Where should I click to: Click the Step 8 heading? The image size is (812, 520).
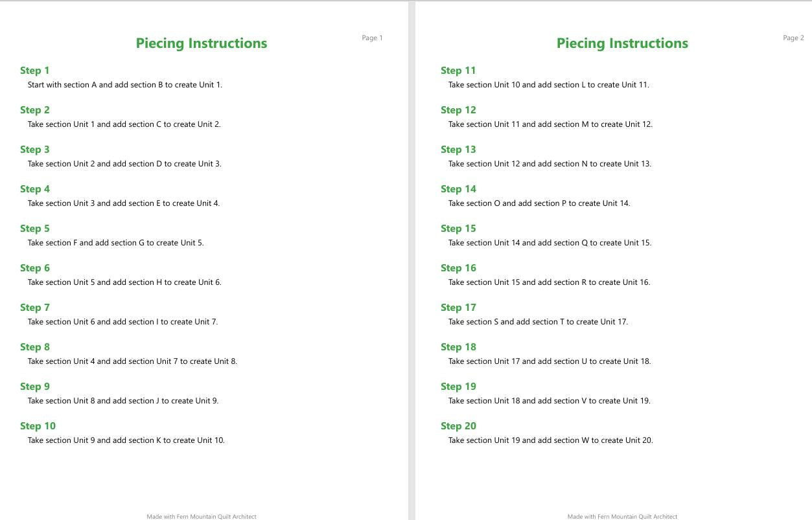[x=34, y=347]
